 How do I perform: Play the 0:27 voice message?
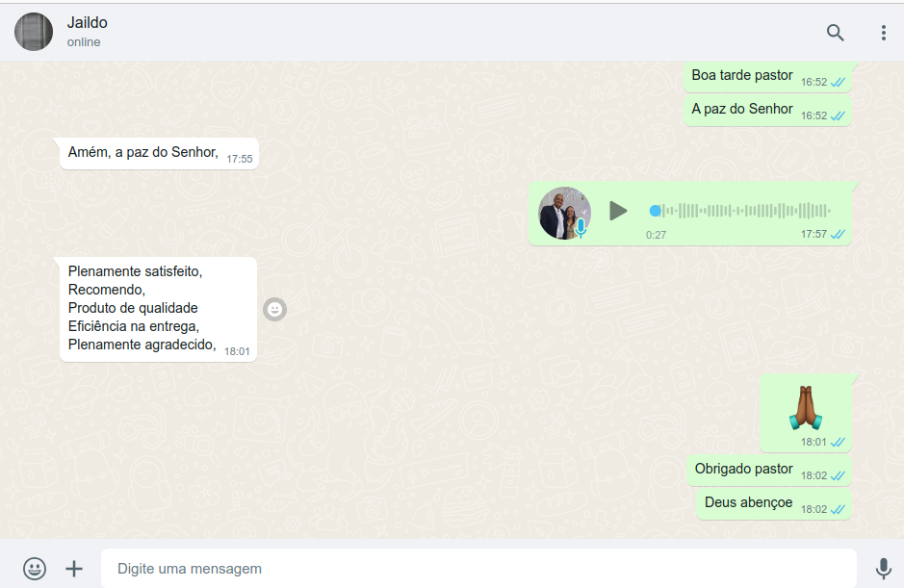[x=618, y=211]
